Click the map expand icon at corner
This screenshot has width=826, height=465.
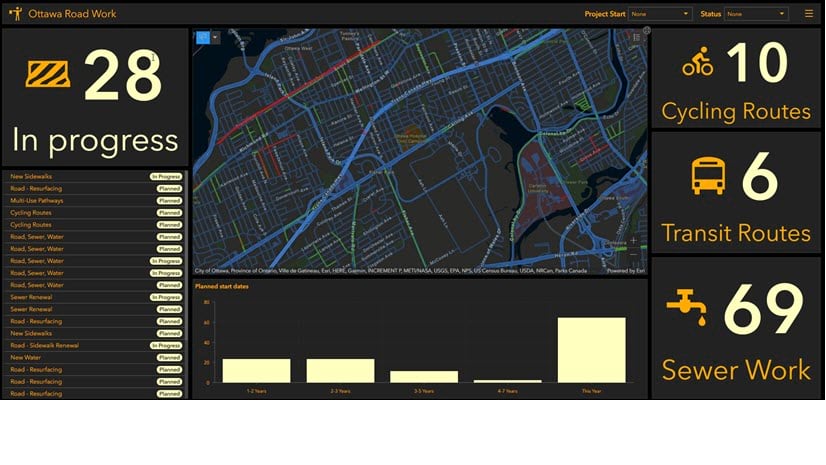(x=647, y=31)
